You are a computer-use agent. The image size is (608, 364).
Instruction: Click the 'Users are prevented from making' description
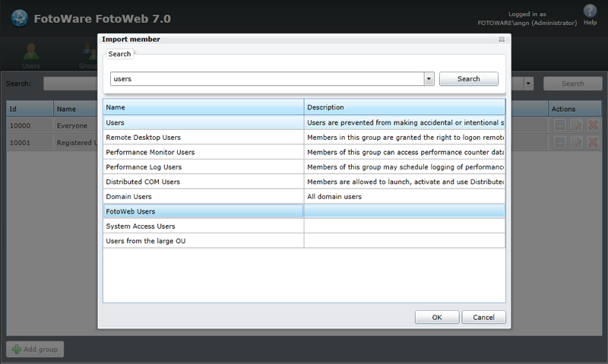click(406, 122)
